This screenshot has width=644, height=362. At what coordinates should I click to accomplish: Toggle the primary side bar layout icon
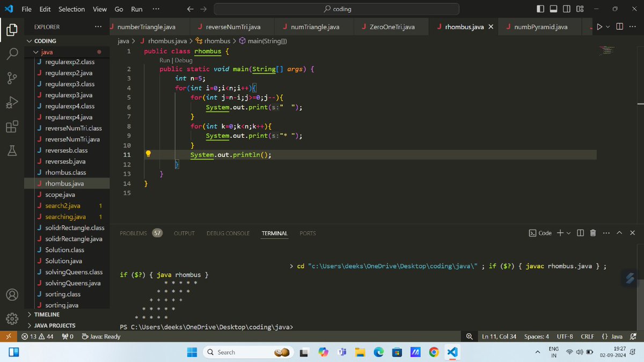pyautogui.click(x=540, y=9)
